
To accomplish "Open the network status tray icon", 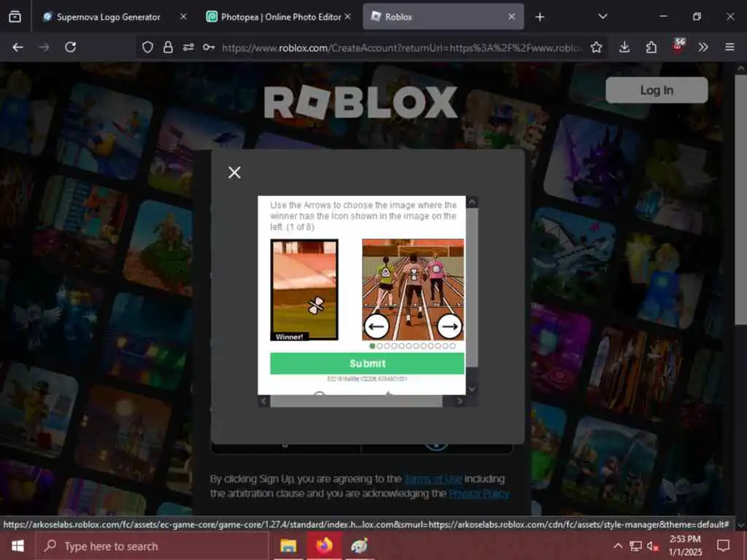I will tap(635, 546).
